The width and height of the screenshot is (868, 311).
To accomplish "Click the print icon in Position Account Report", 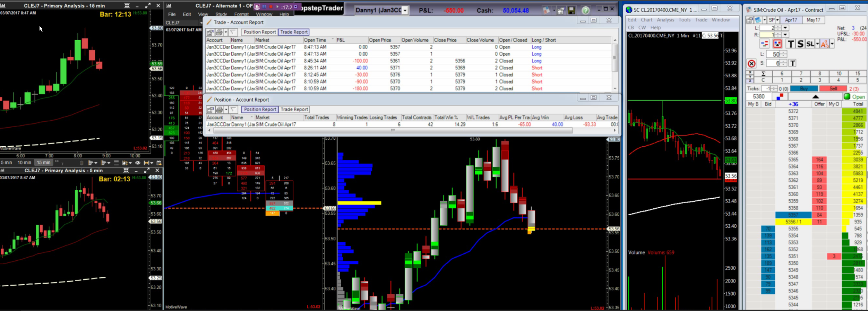I will click(219, 110).
